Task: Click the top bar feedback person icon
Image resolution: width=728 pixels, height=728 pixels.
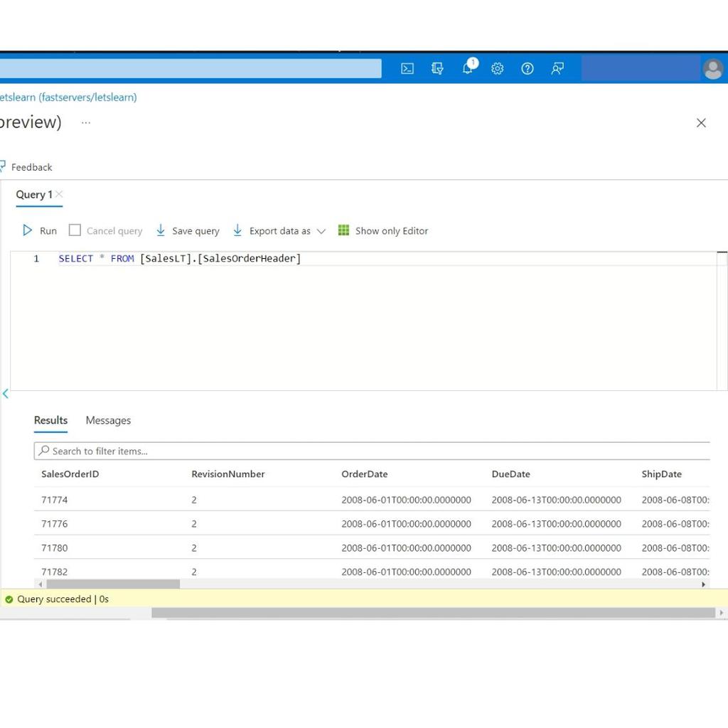Action: coord(557,68)
